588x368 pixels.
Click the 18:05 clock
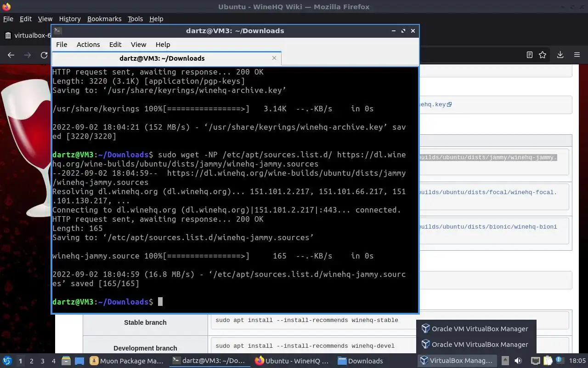coord(577,361)
